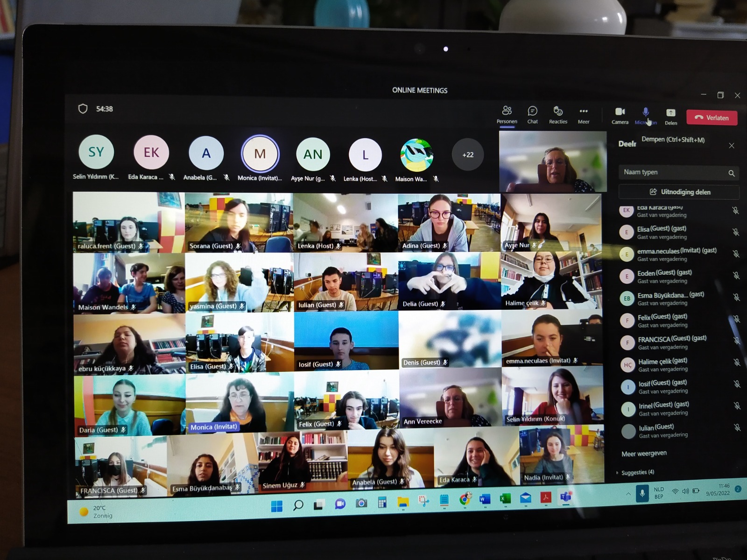Click the SY Selin Yıldırım avatar
The image size is (747, 560).
pos(96,152)
